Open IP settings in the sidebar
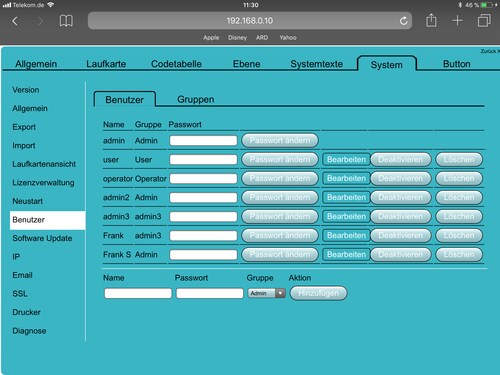500x375 pixels. (16, 257)
